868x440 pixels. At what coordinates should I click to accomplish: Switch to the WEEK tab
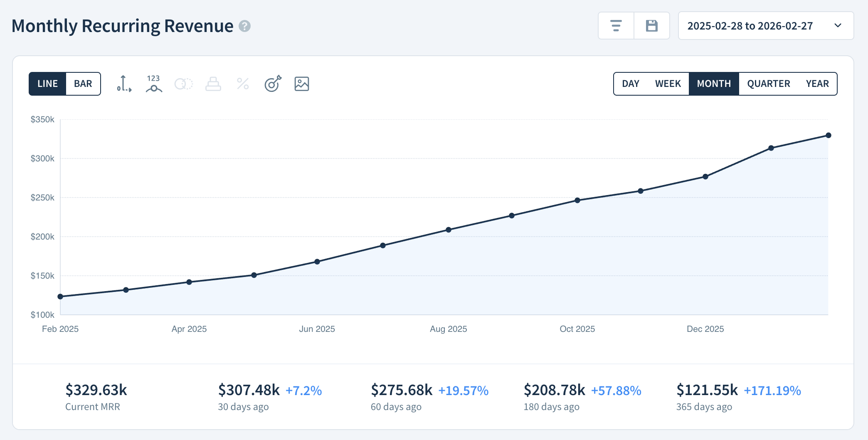[x=668, y=83]
